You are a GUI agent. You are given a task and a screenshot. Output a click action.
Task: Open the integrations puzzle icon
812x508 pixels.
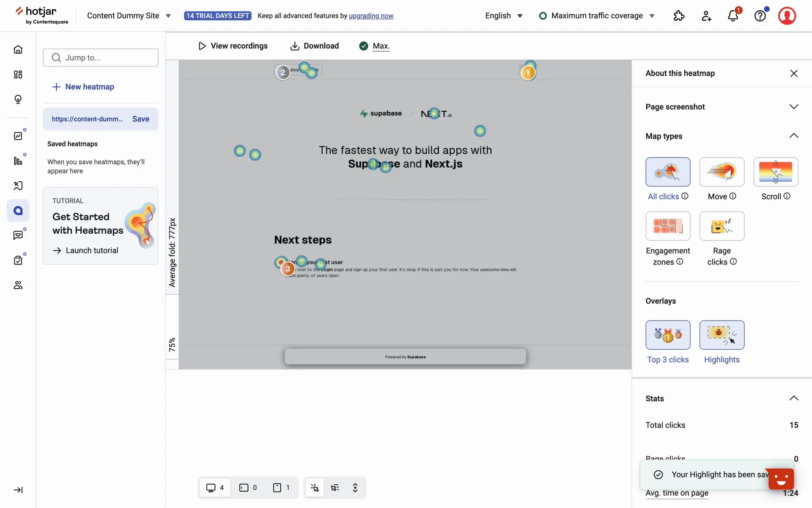(x=679, y=16)
